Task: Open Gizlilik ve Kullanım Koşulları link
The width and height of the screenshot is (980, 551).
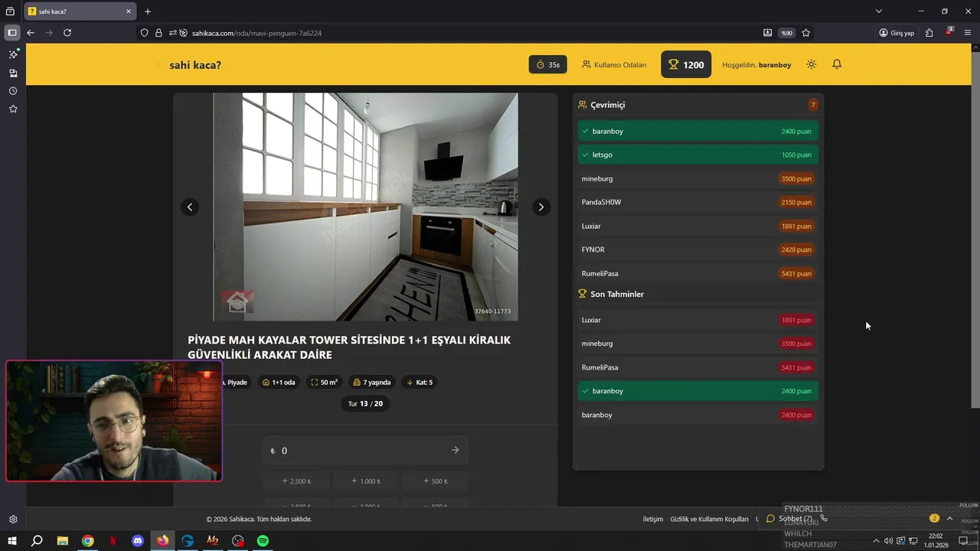Action: tap(709, 519)
